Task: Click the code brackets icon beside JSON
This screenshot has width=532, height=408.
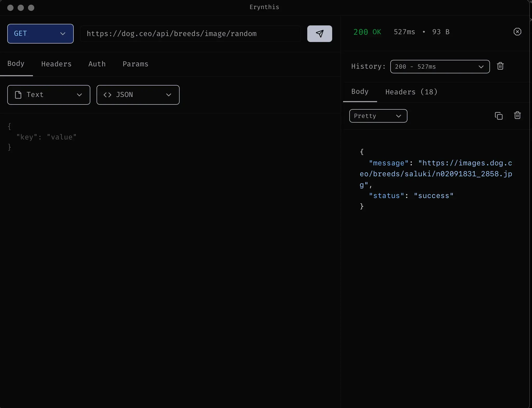Action: pyautogui.click(x=107, y=95)
